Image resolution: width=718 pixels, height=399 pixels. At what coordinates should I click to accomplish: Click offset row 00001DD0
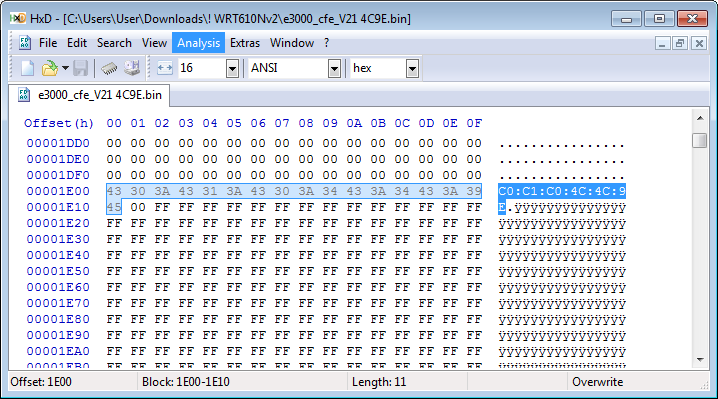pos(58,143)
